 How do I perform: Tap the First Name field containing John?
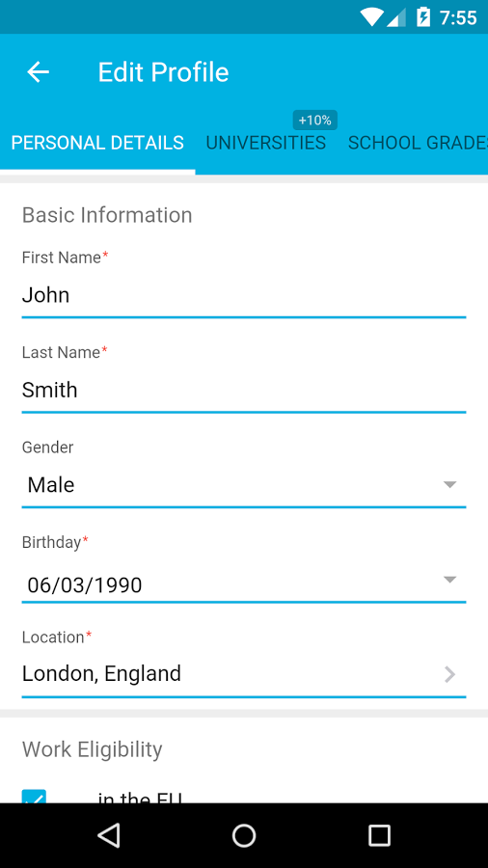[244, 295]
